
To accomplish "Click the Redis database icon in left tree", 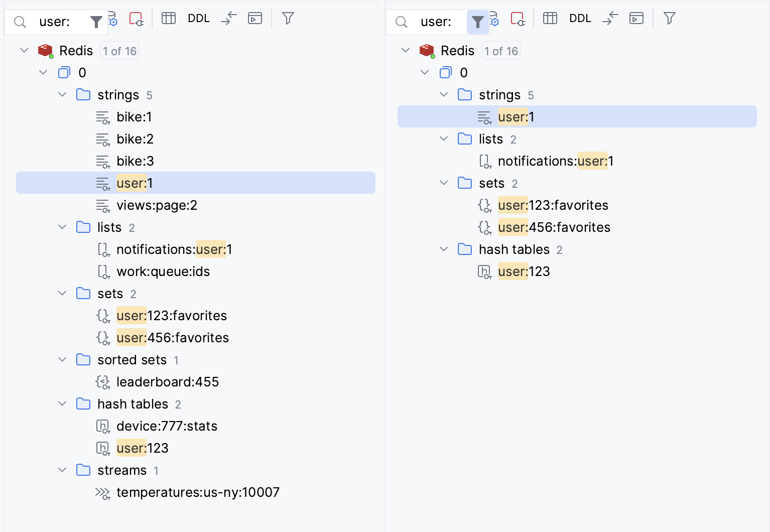I will tap(45, 50).
